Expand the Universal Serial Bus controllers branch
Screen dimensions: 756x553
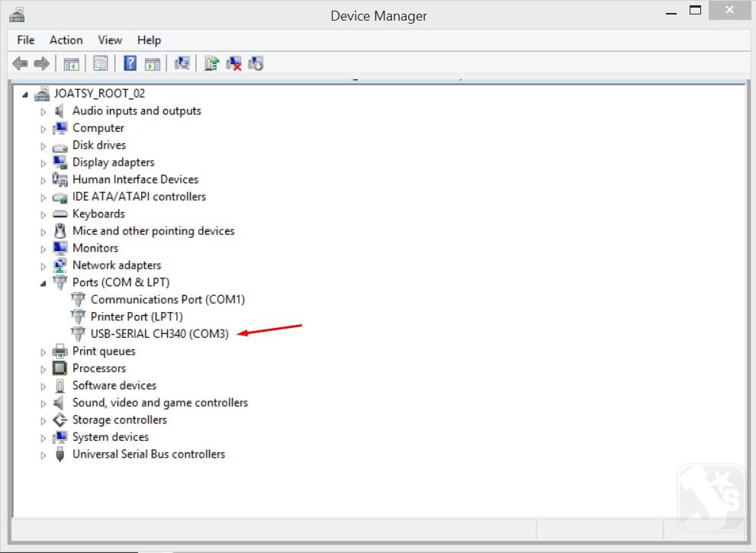[x=43, y=455]
